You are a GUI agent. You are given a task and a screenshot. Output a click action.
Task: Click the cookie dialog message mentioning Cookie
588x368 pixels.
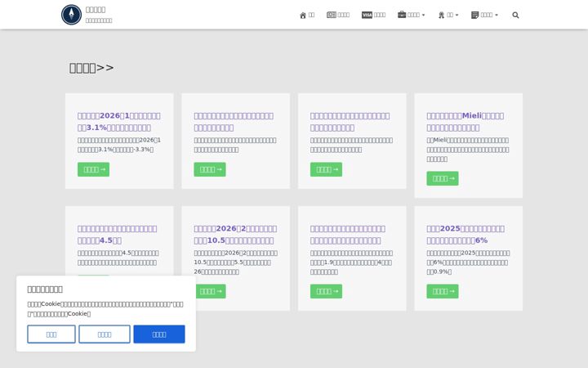pyautogui.click(x=105, y=308)
